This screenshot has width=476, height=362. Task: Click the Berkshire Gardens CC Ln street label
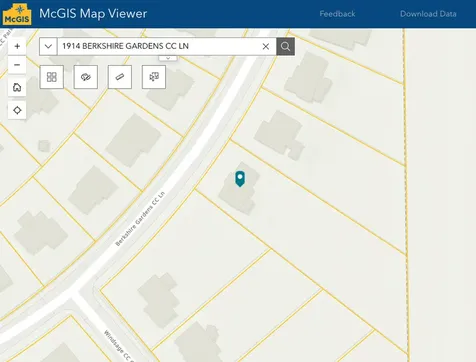pos(140,219)
